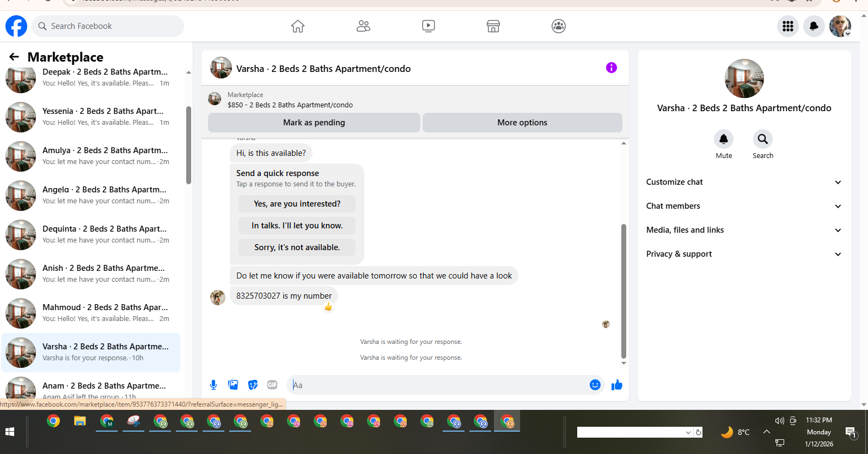Screen dimensions: 868x454
Task: Click large listing thumbnail in info panel
Action: (744, 78)
